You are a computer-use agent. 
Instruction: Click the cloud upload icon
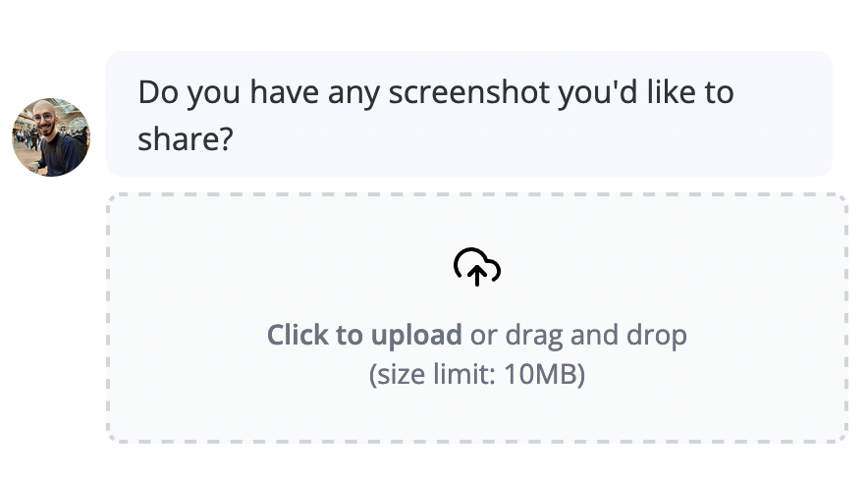477,266
